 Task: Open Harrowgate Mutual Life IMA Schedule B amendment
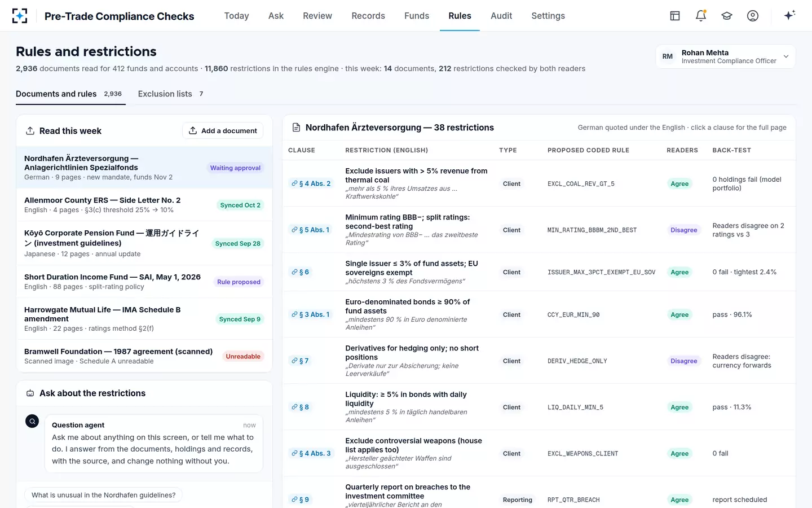coord(144,319)
